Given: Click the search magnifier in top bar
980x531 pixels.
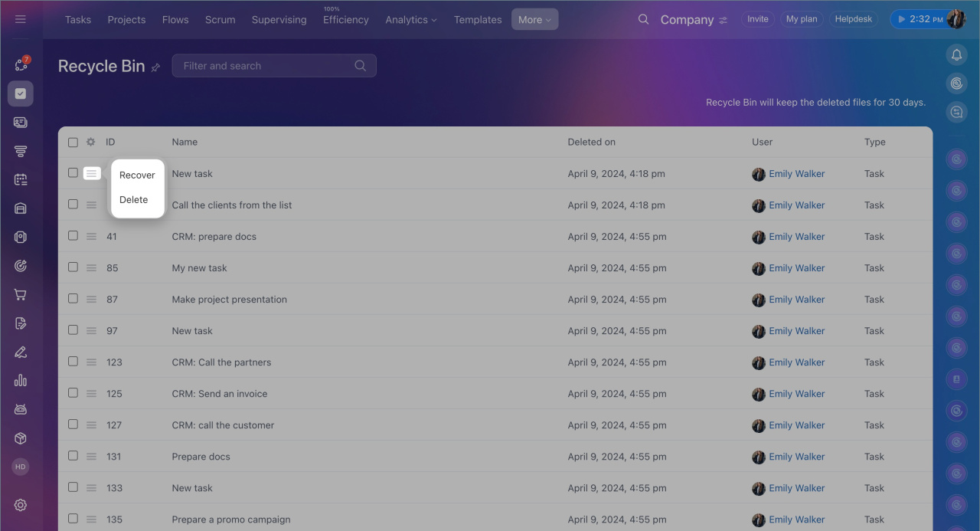Looking at the screenshot, I should [x=643, y=20].
